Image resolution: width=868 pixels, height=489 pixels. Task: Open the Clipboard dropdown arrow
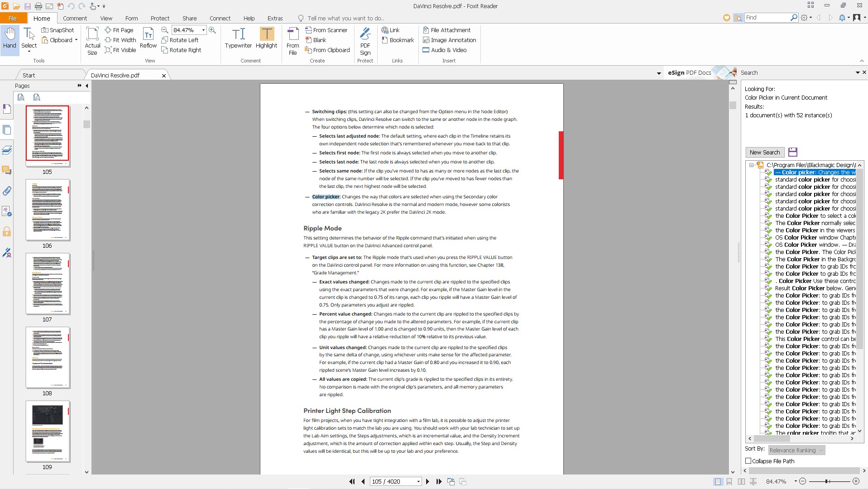[76, 40]
